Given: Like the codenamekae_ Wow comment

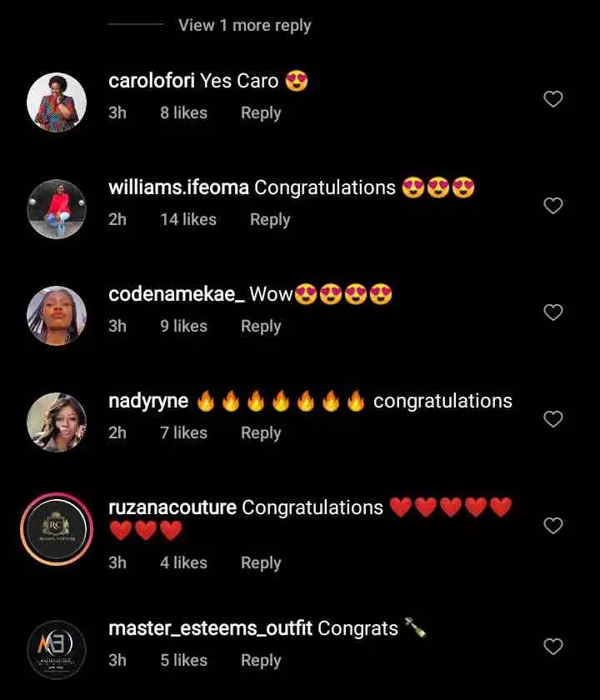Looking at the screenshot, I should click(x=553, y=312).
